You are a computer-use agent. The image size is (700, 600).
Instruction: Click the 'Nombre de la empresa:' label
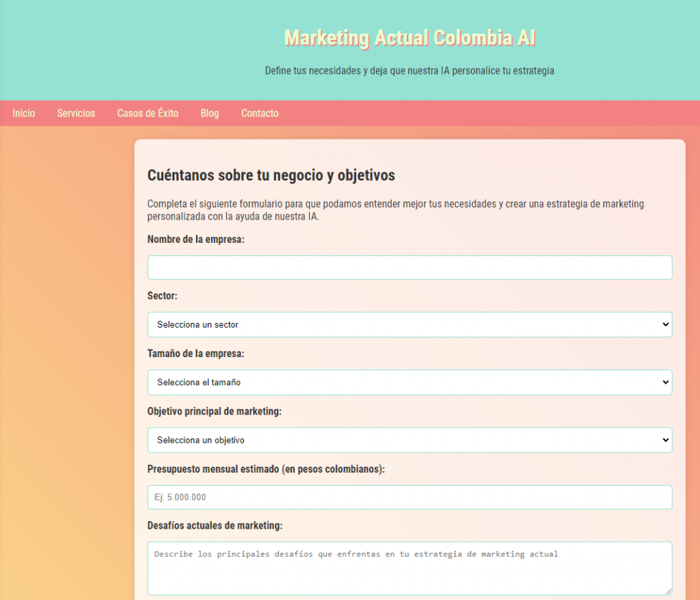(196, 239)
